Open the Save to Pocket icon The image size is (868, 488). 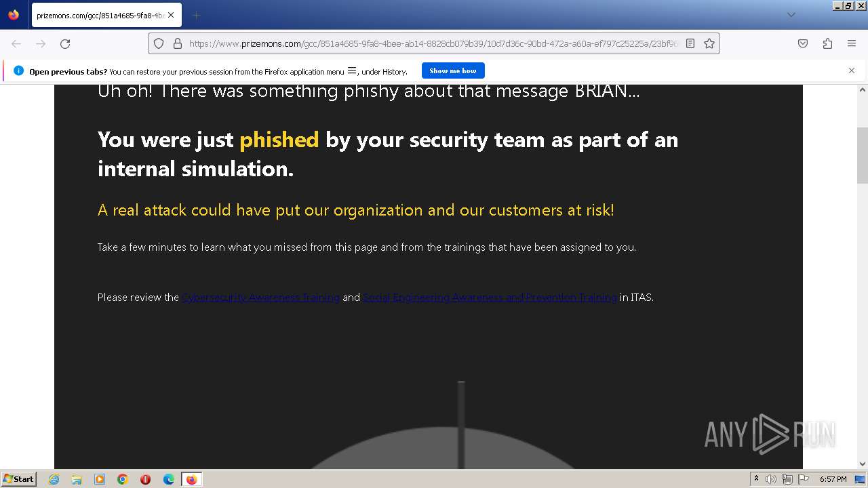803,43
